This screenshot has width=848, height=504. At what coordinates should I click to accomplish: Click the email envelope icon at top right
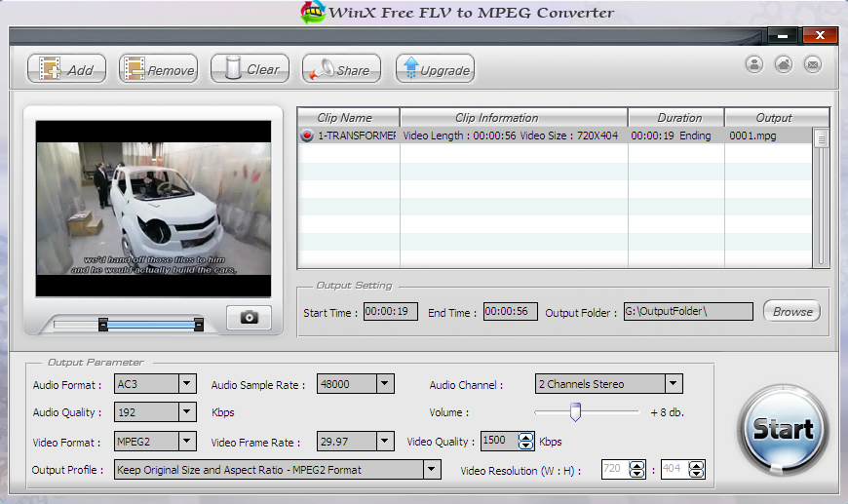(812, 64)
